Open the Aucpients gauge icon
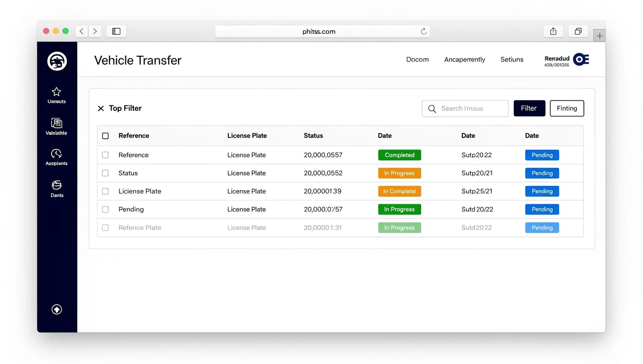643x364 pixels. (x=56, y=154)
